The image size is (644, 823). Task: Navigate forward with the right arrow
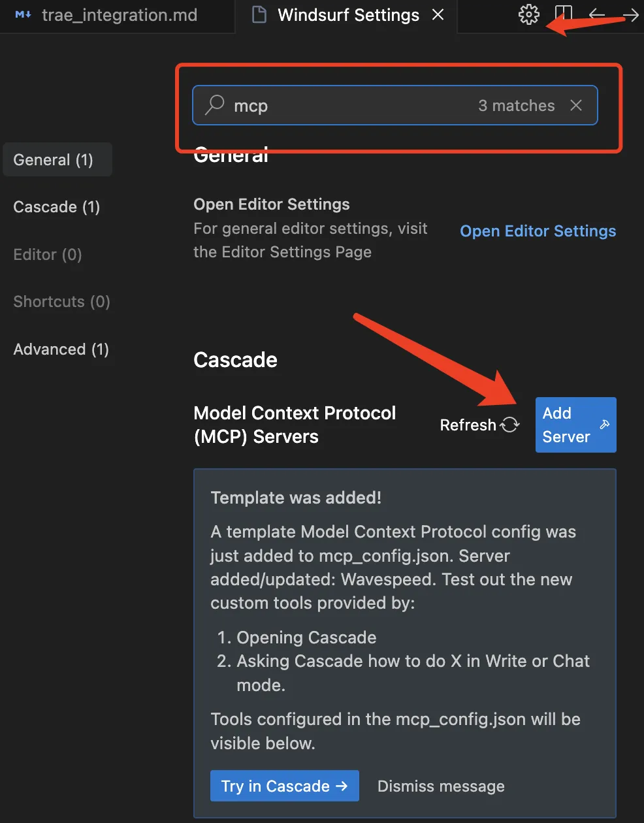[x=631, y=14]
